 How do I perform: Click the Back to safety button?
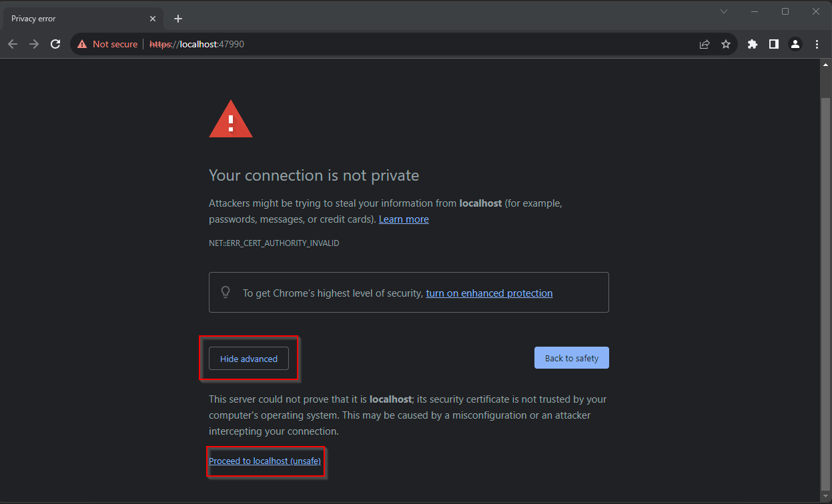coord(571,358)
